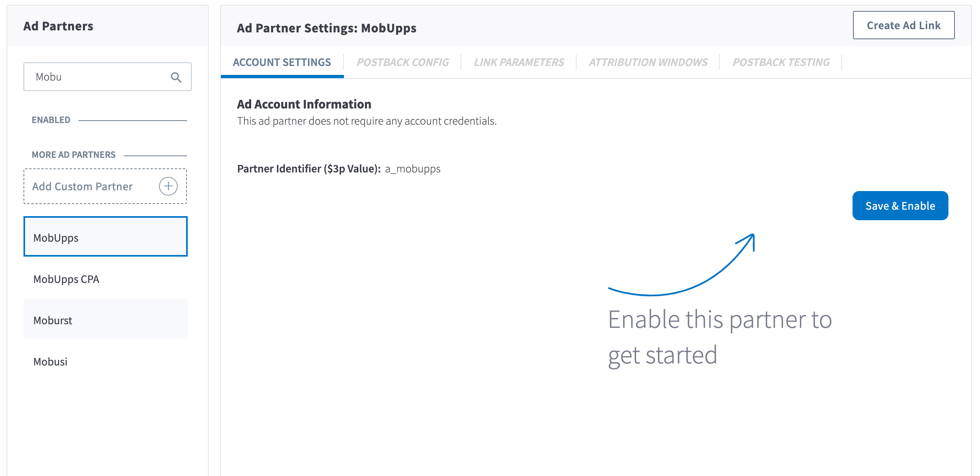Click the a_mobupps partner identifier value
980x476 pixels.
click(x=413, y=169)
